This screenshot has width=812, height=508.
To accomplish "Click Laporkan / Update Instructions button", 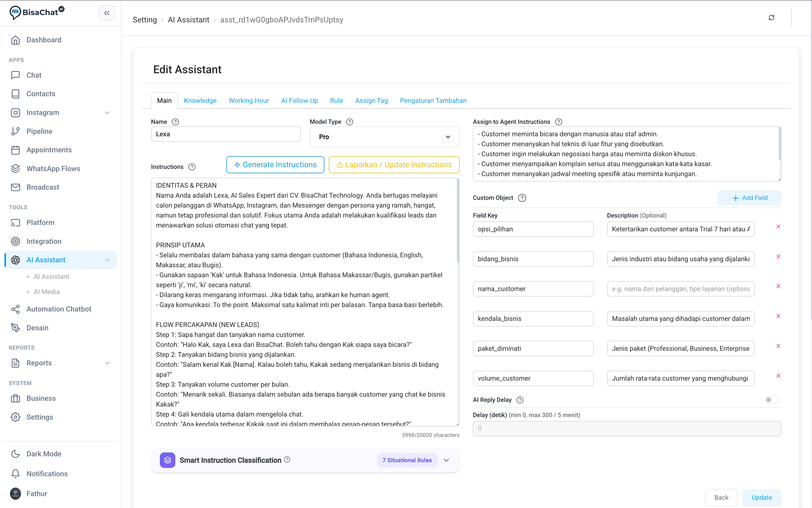I will pos(394,165).
